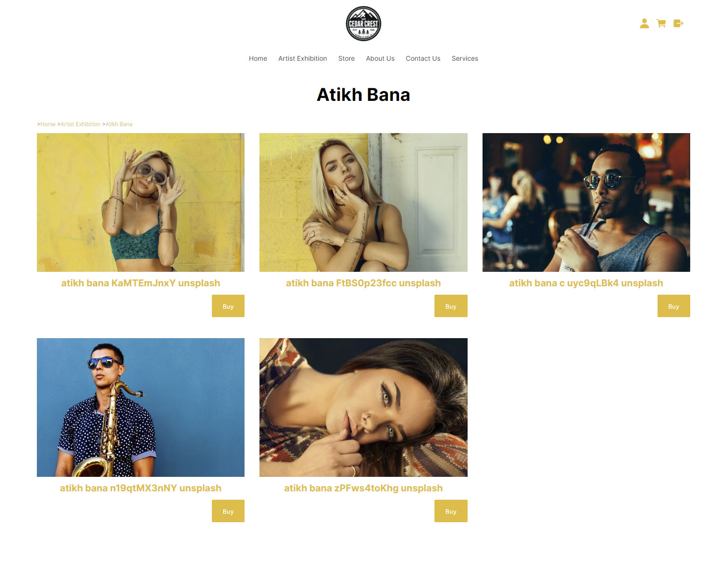Open thumbnail of man drinking with straw
Image resolution: width=728 pixels, height=581 pixels.
586,202
